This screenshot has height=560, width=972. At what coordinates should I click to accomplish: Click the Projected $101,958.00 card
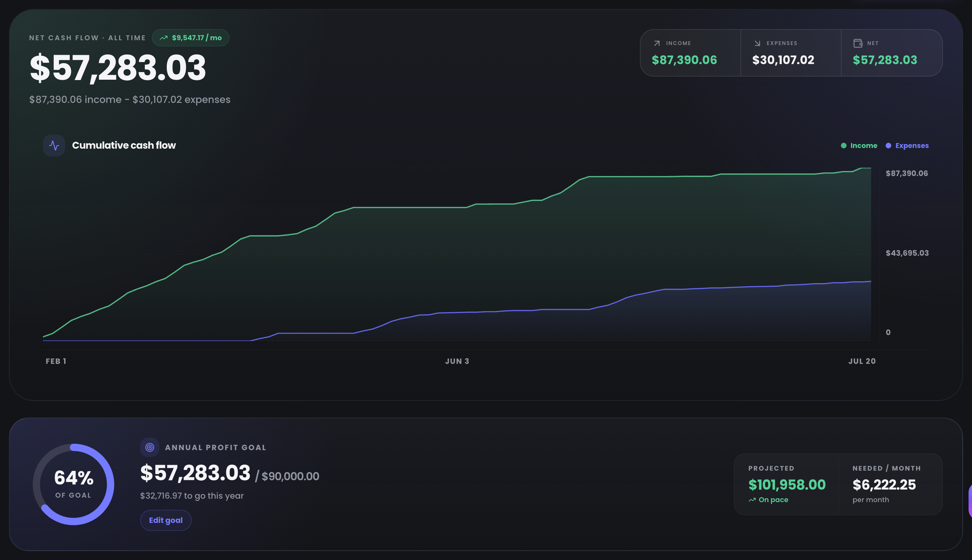786,484
